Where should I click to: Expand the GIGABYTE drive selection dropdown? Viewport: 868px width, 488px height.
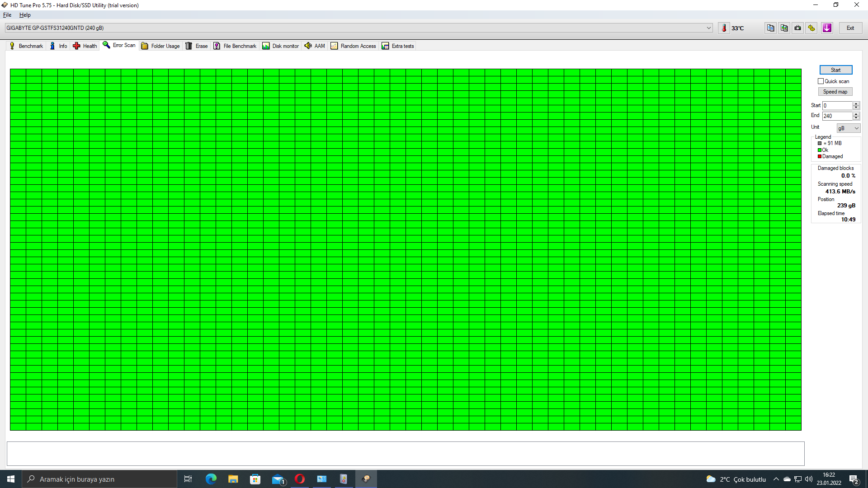coord(708,28)
